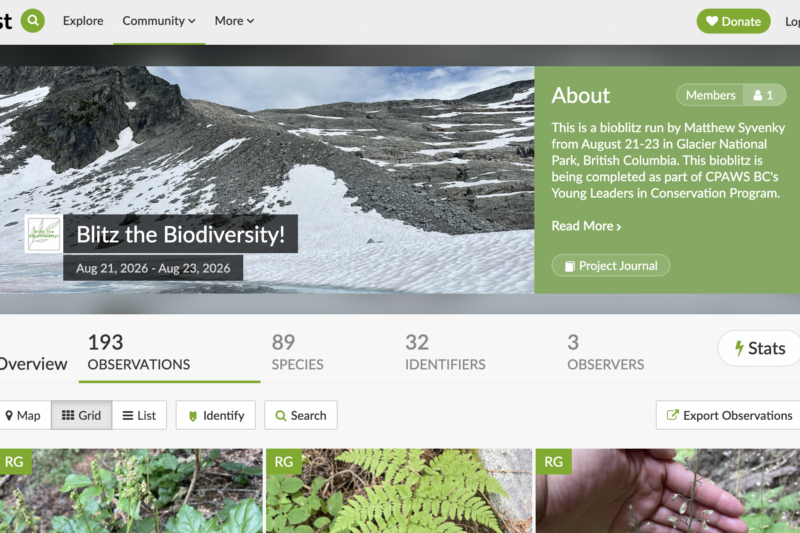
Task: Click the Read More link
Action: pyautogui.click(x=586, y=226)
